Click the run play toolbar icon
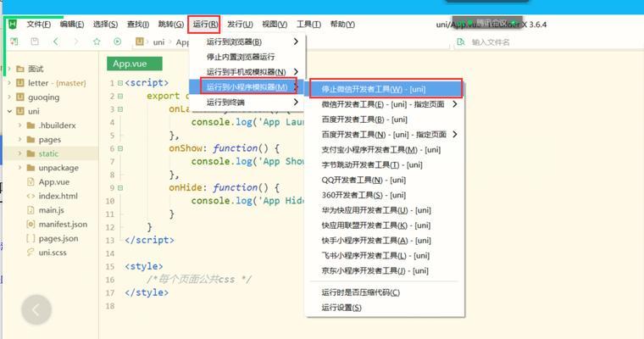 [x=118, y=42]
